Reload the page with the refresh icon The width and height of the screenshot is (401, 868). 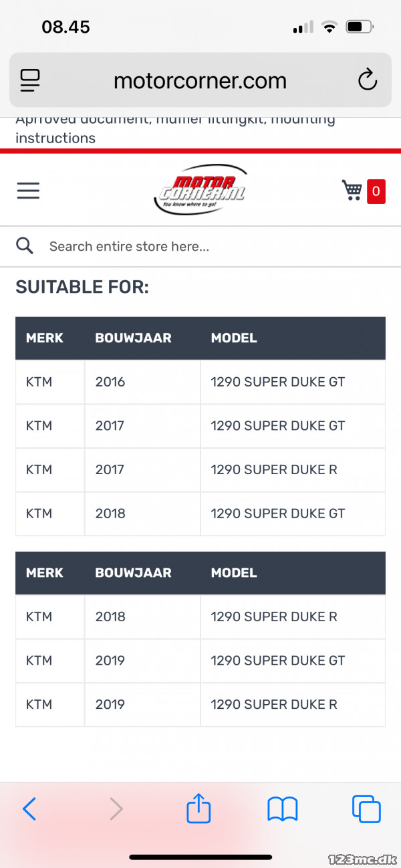pos(368,81)
